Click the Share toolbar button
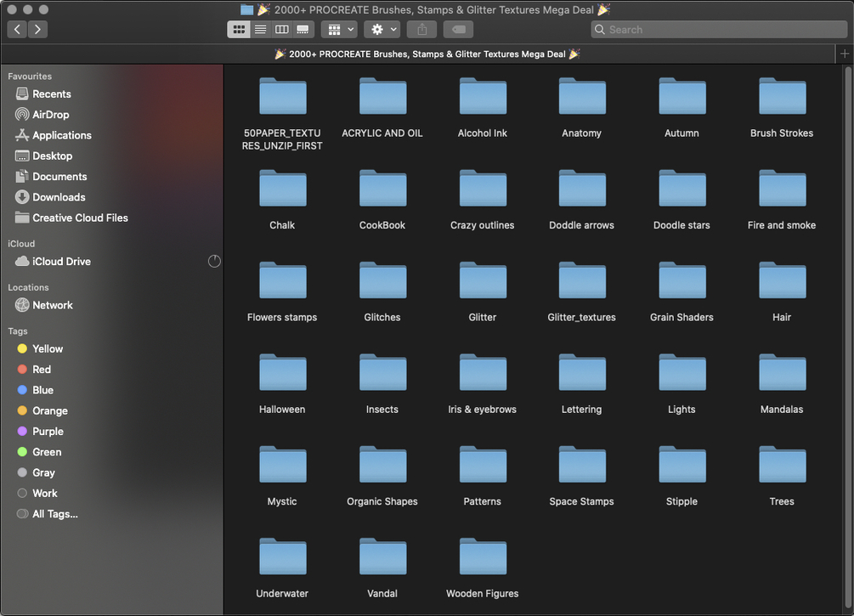The width and height of the screenshot is (854, 616). pos(422,30)
